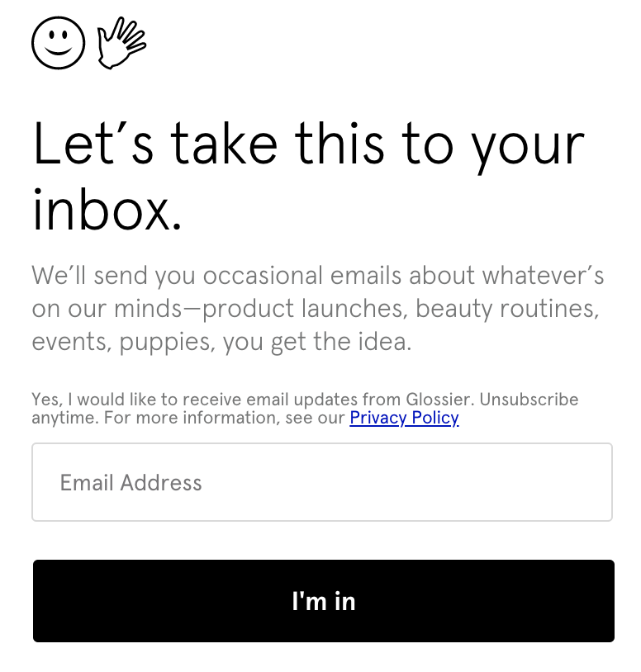
Task: Click the word "Glossier" in the consent text
Action: (x=440, y=400)
